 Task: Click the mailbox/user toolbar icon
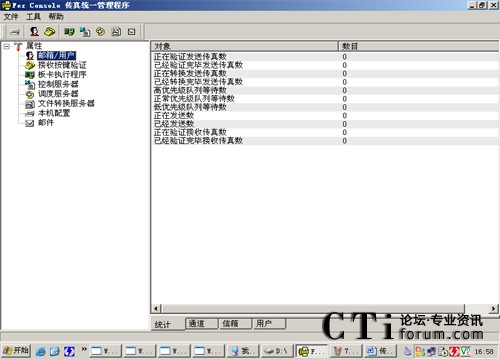(x=34, y=32)
